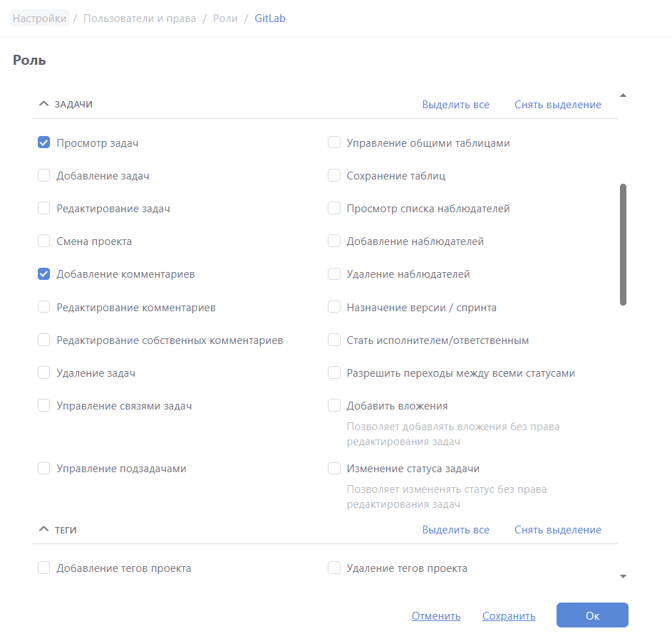
Task: Click the scroll down arrow
Action: pos(624,576)
